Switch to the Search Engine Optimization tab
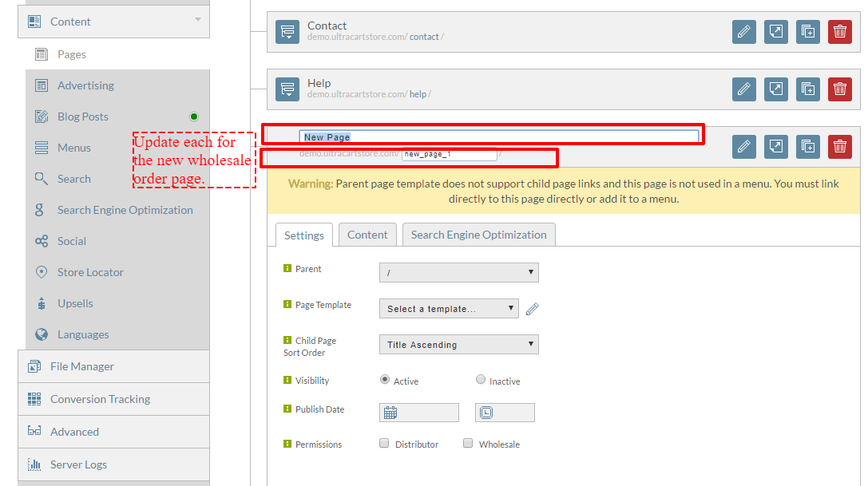868x486 pixels. pos(479,235)
